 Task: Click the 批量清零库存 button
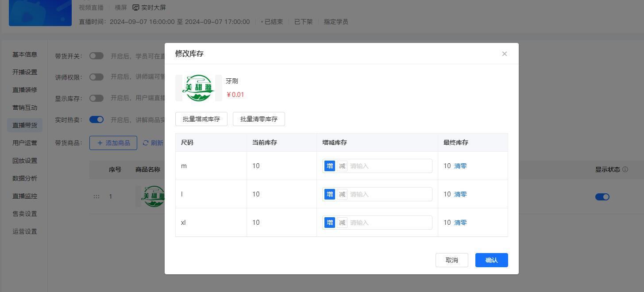coord(259,119)
